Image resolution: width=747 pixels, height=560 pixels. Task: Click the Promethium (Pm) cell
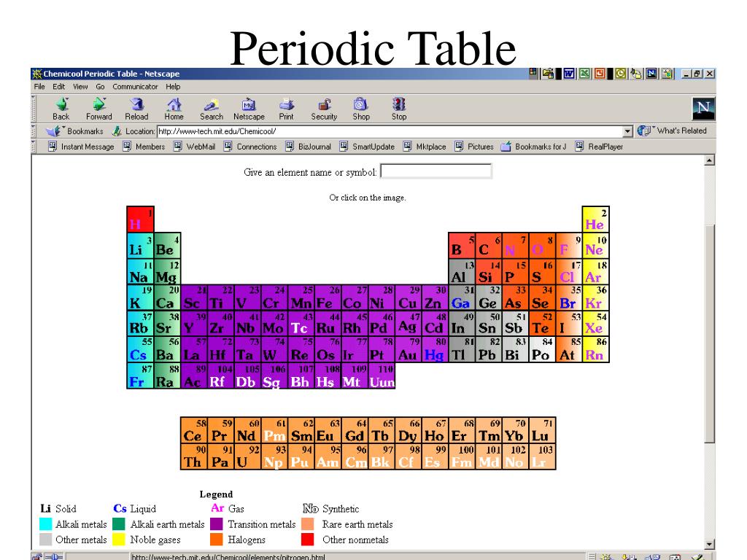point(274,430)
